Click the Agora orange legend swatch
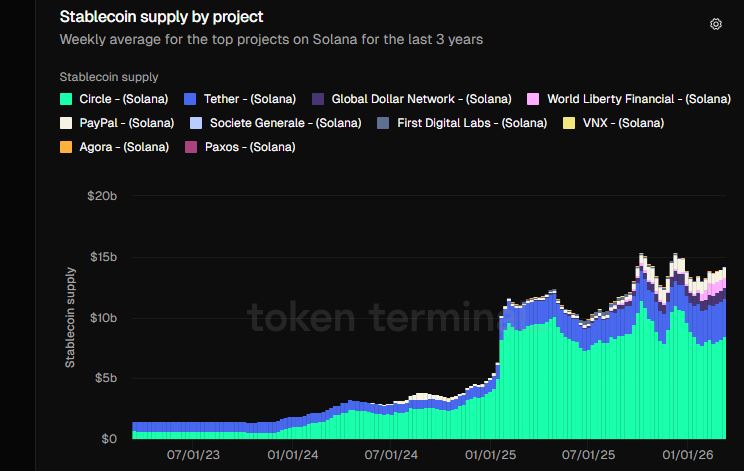Image resolution: width=744 pixels, height=471 pixels. (67, 147)
